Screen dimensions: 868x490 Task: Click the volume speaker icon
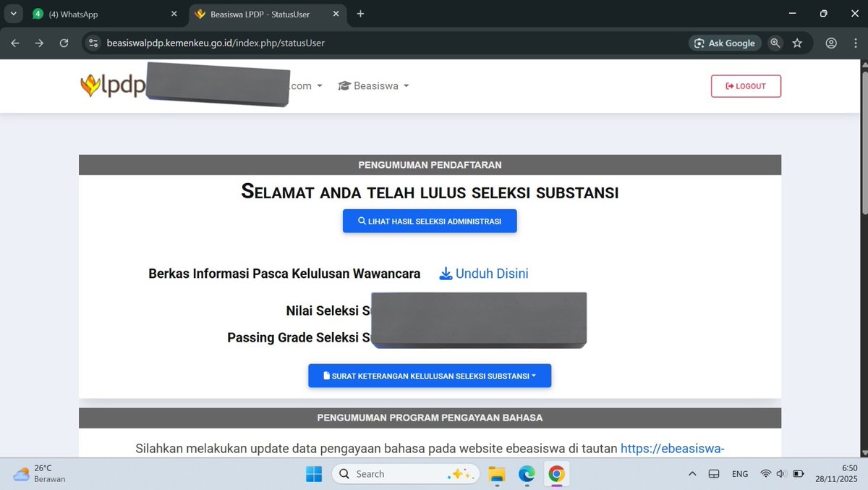click(x=781, y=474)
